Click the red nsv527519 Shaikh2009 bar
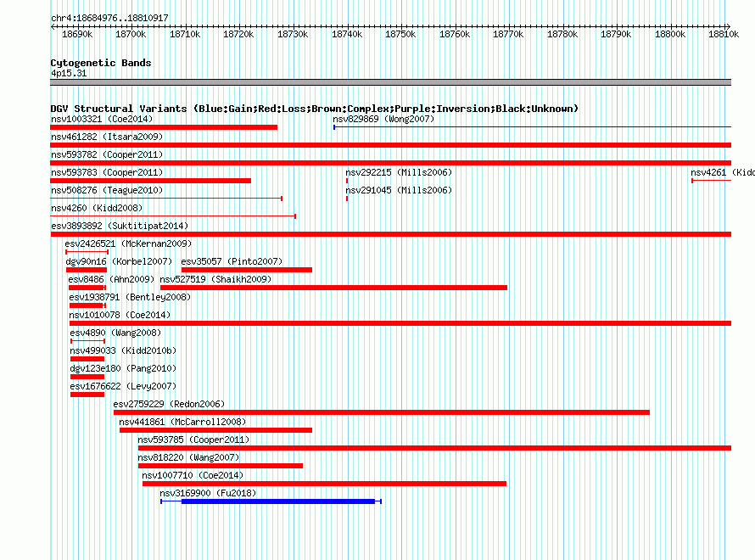Viewport: 755px width, 560px height. click(x=333, y=288)
